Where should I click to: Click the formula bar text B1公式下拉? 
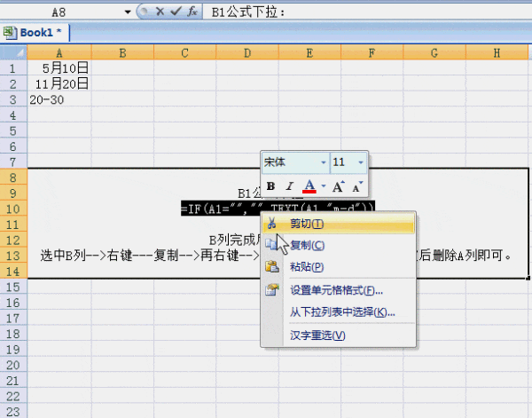click(248, 12)
